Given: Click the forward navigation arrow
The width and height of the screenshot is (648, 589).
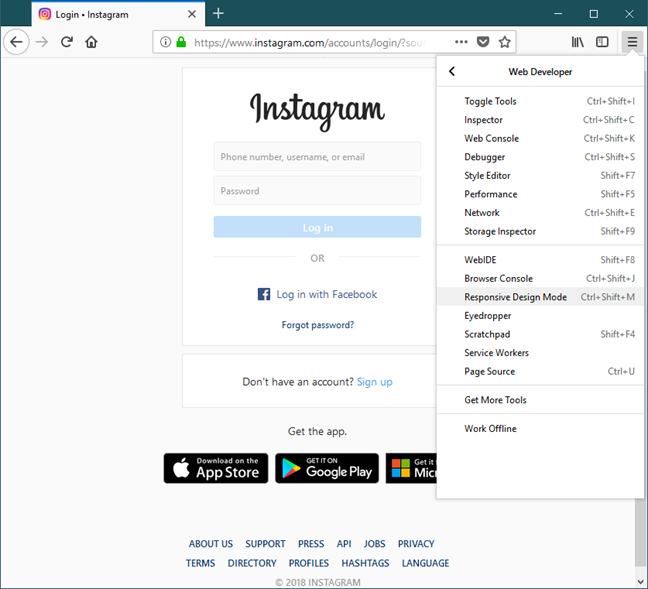Looking at the screenshot, I should [42, 42].
